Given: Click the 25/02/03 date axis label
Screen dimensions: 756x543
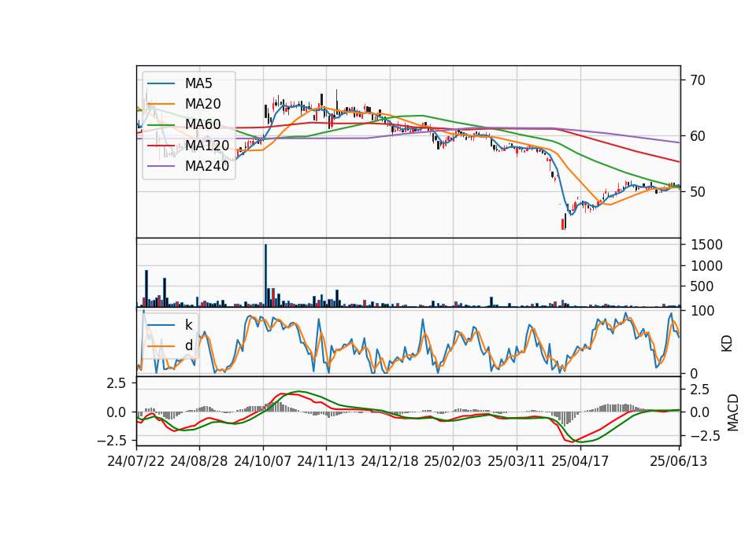Looking at the screenshot, I should click(x=452, y=461).
